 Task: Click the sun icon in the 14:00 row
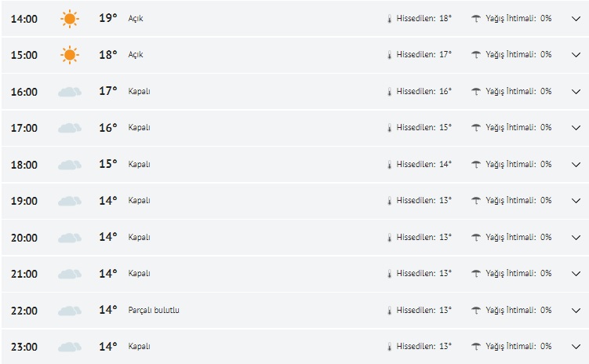click(70, 18)
